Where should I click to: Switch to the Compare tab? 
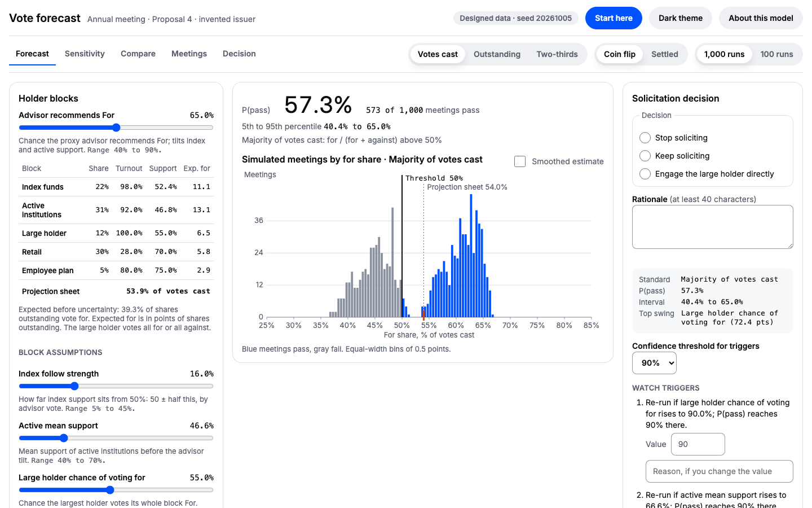(x=138, y=54)
